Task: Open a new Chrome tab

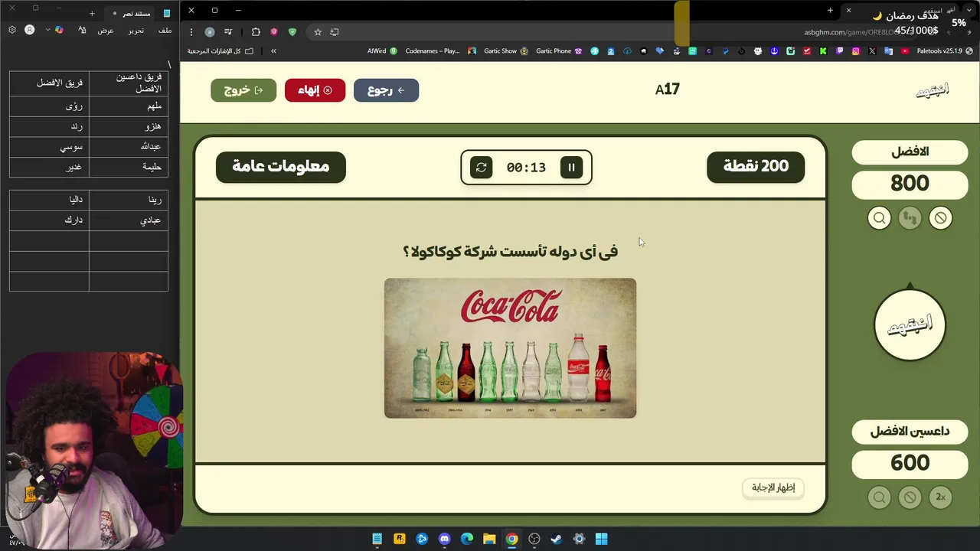Action: 830,11
